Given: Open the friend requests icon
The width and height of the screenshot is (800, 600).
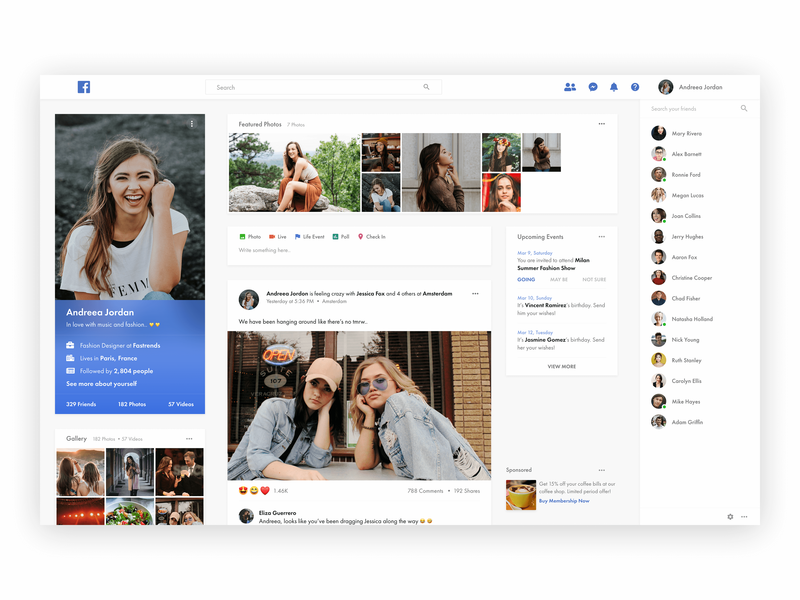Looking at the screenshot, I should pos(570,87).
